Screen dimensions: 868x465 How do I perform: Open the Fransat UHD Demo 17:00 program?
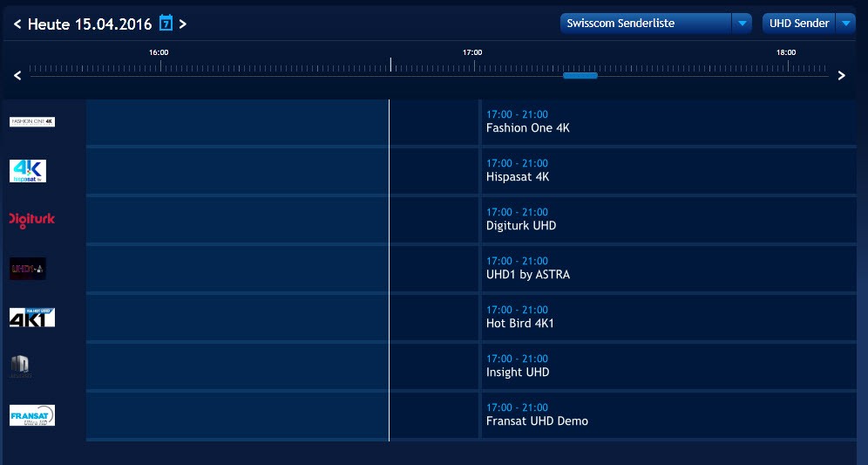668,414
